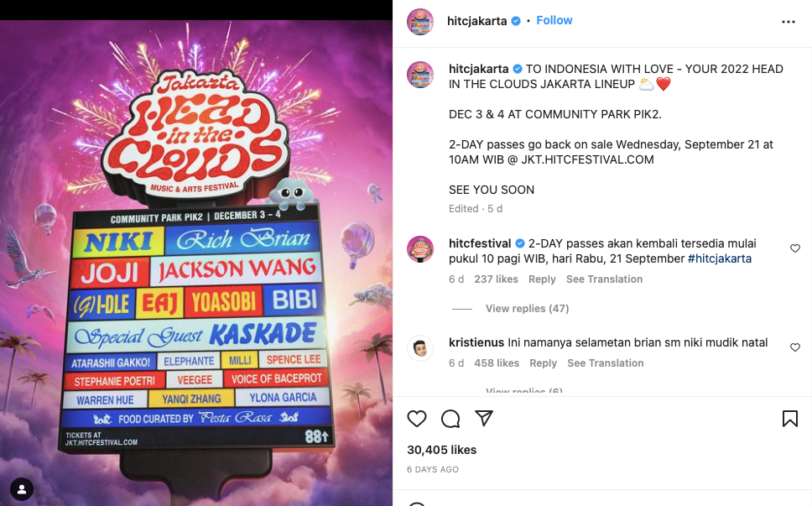812x506 pixels.
Task: Open the festival lineup poster image
Action: pyautogui.click(x=195, y=263)
